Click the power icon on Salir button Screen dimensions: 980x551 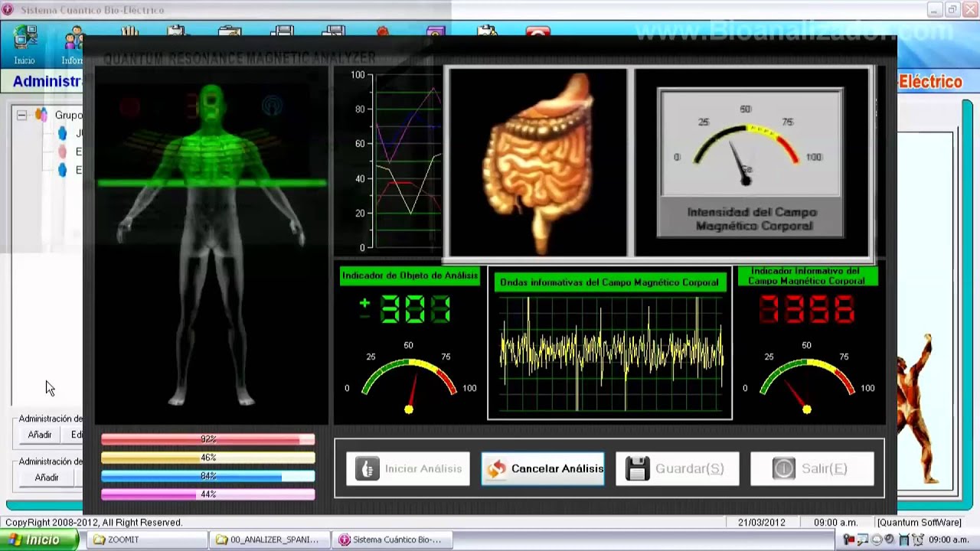[783, 468]
